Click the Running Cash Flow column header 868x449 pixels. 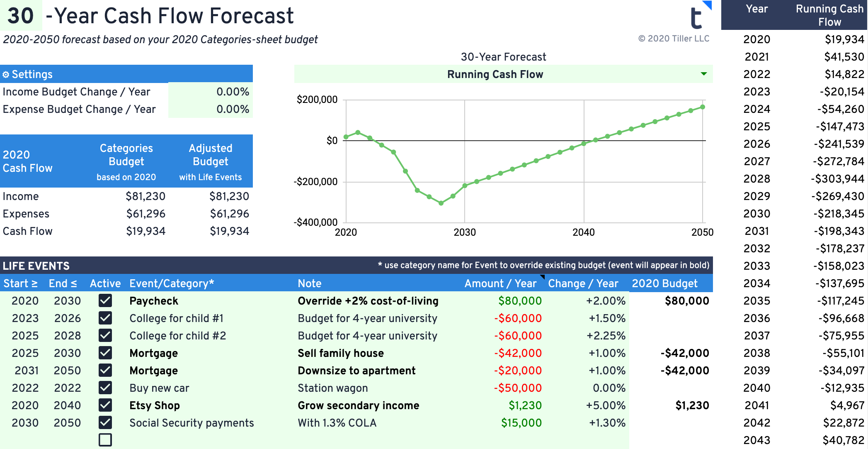tap(829, 15)
